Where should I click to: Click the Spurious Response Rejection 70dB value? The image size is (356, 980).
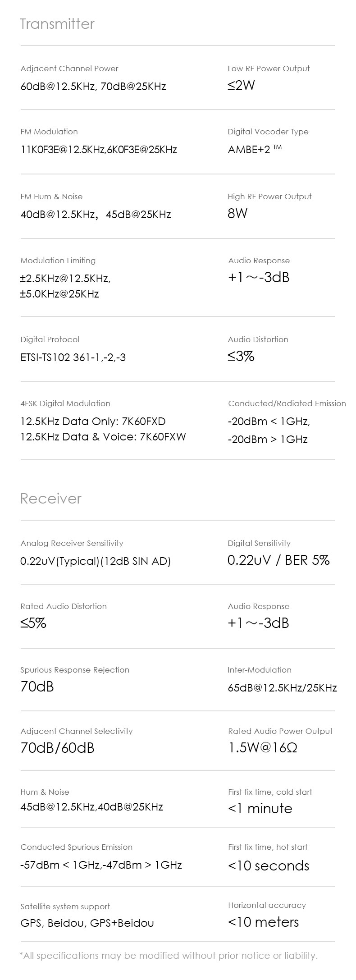pyautogui.click(x=37, y=687)
